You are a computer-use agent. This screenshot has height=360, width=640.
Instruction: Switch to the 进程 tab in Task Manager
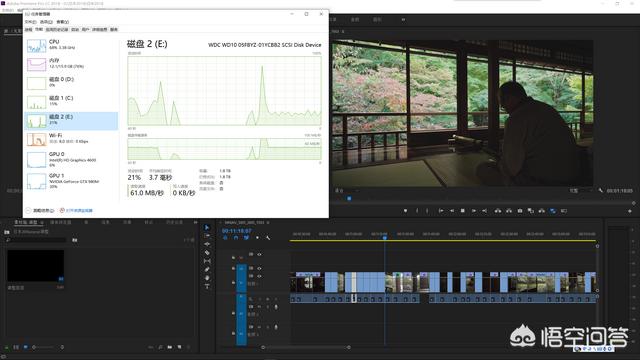pos(29,29)
